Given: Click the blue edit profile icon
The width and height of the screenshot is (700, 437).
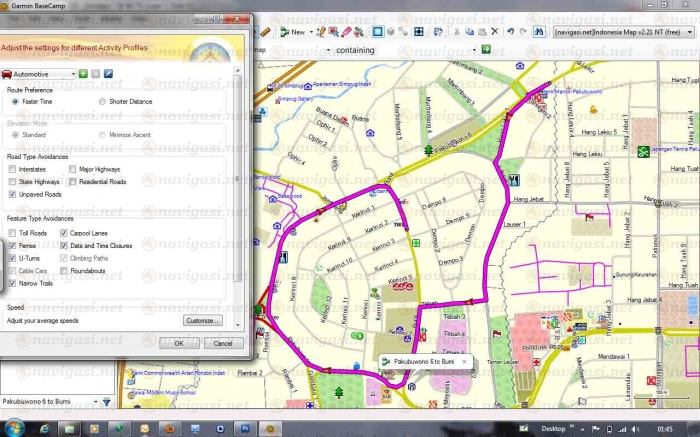Looking at the screenshot, I should point(108,74).
